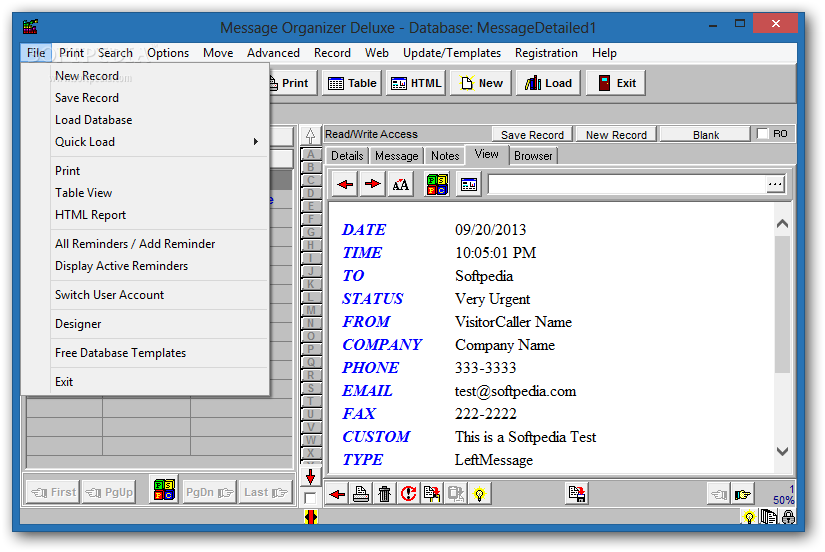Open Designer from File menu
Image resolution: width=825 pixels, height=552 pixels.
click(x=159, y=324)
